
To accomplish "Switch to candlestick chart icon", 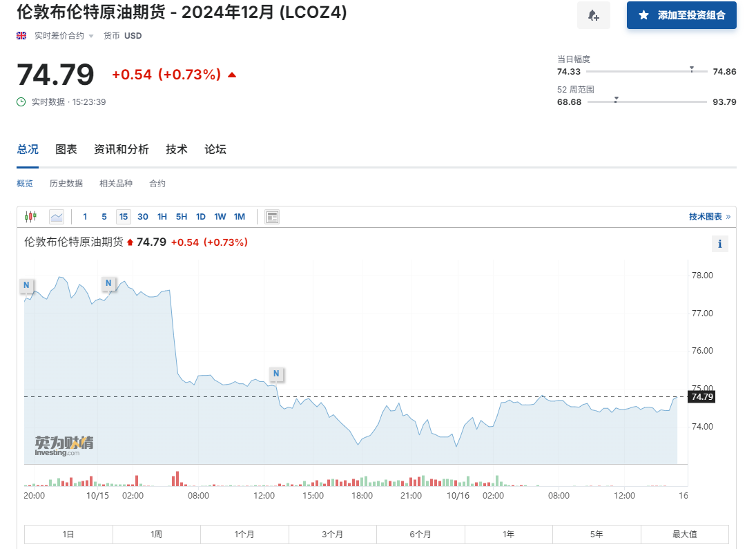I will (x=30, y=217).
